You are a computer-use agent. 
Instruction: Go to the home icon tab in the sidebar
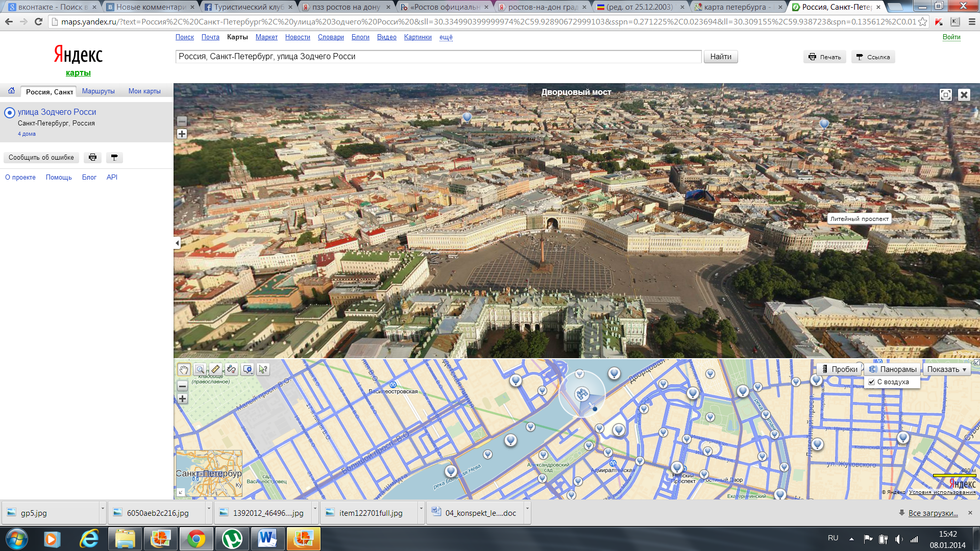coord(11,91)
